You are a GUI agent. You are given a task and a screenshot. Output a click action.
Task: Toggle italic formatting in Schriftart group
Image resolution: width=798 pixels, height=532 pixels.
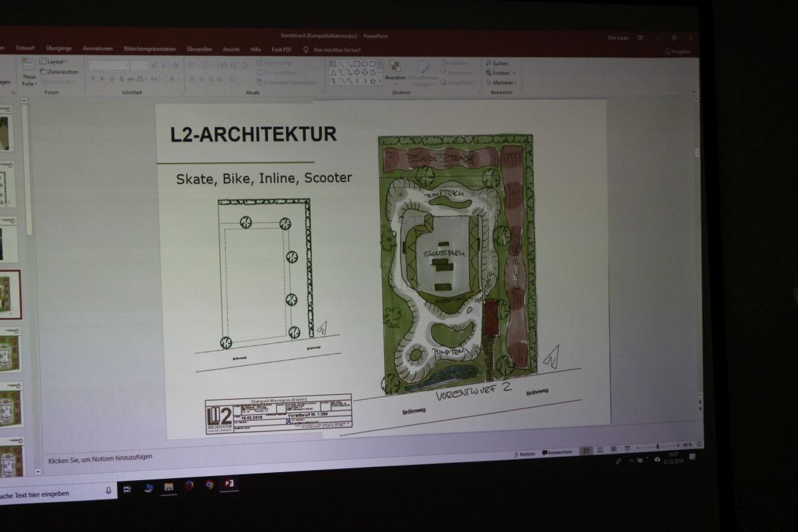102,78
